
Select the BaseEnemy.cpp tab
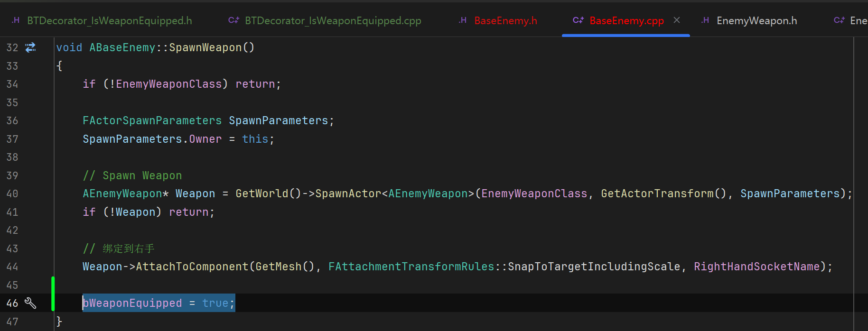tap(626, 21)
